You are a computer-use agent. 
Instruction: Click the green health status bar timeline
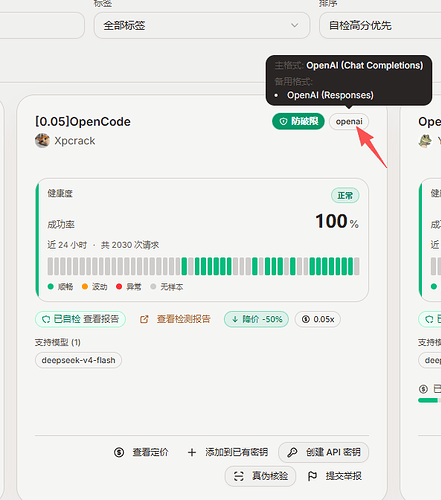click(203, 266)
